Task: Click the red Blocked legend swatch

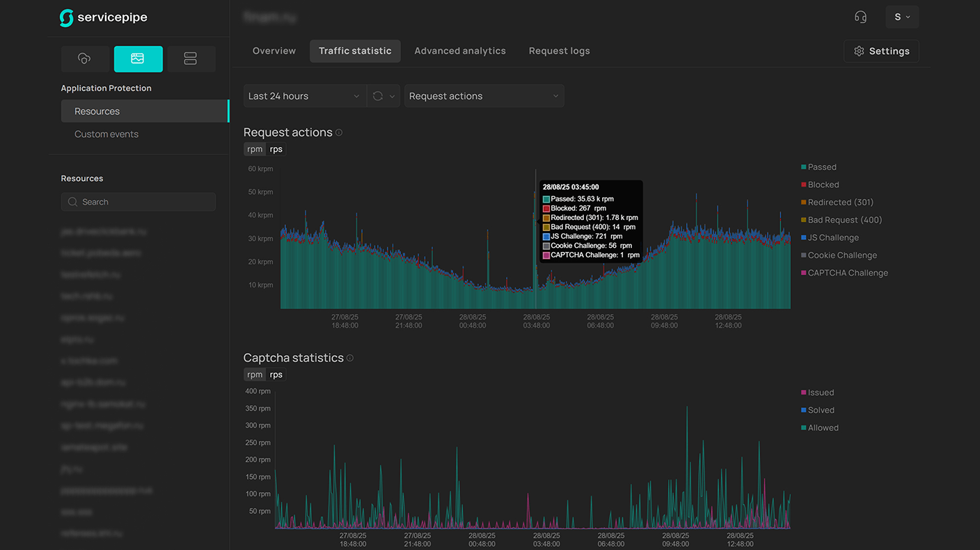Action: pos(804,185)
